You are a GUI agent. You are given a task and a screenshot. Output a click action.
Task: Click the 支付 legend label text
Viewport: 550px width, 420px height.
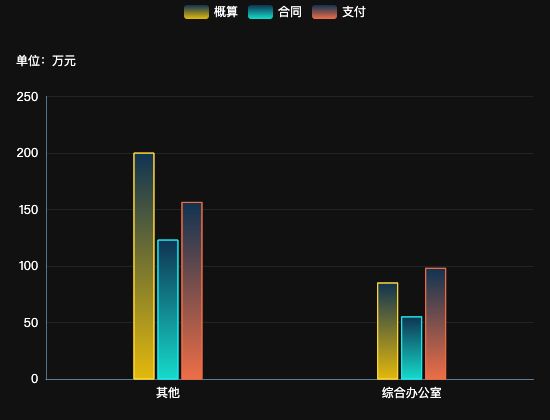pyautogui.click(x=354, y=12)
